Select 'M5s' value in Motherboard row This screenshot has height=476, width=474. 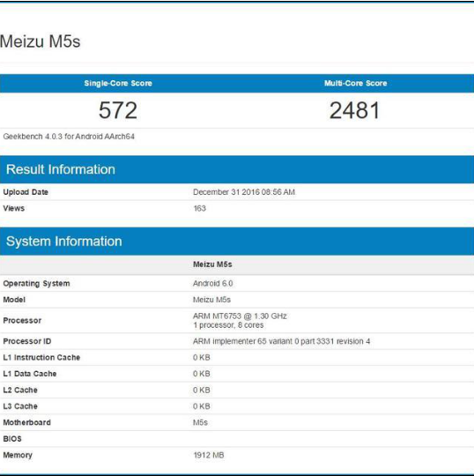coord(200,422)
